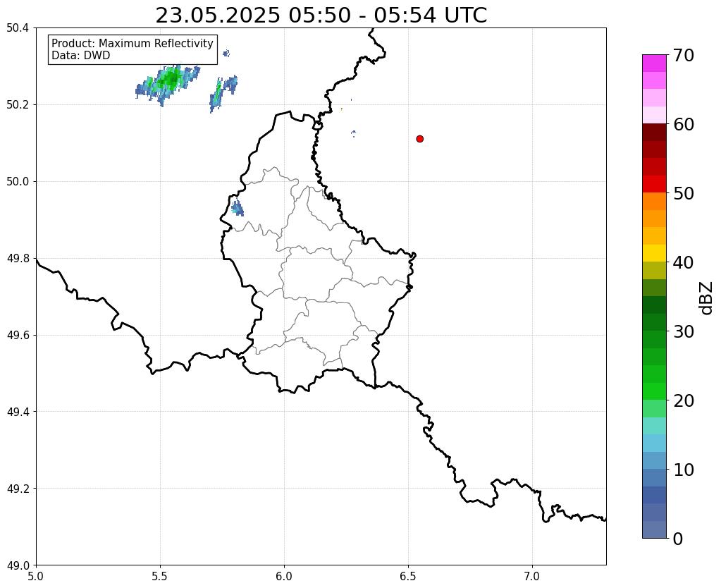Click the bright green colorbar swatch near 20 dBZ
This screenshot has height=588, width=721.
pos(654,391)
